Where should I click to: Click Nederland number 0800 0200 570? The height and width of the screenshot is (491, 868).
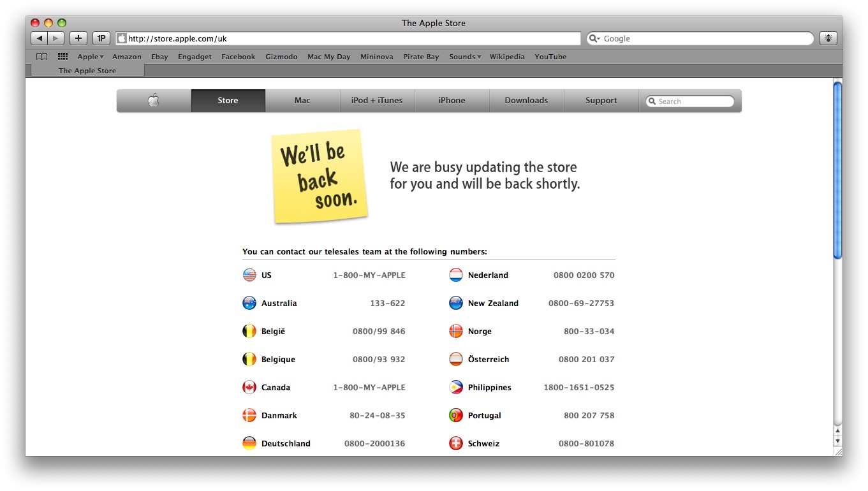[584, 275]
